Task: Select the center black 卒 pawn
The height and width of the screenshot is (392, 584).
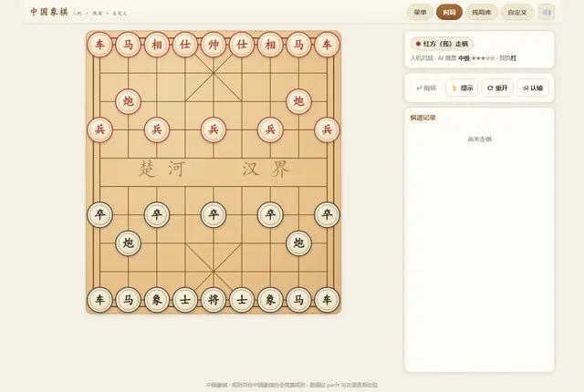Action: tap(214, 214)
